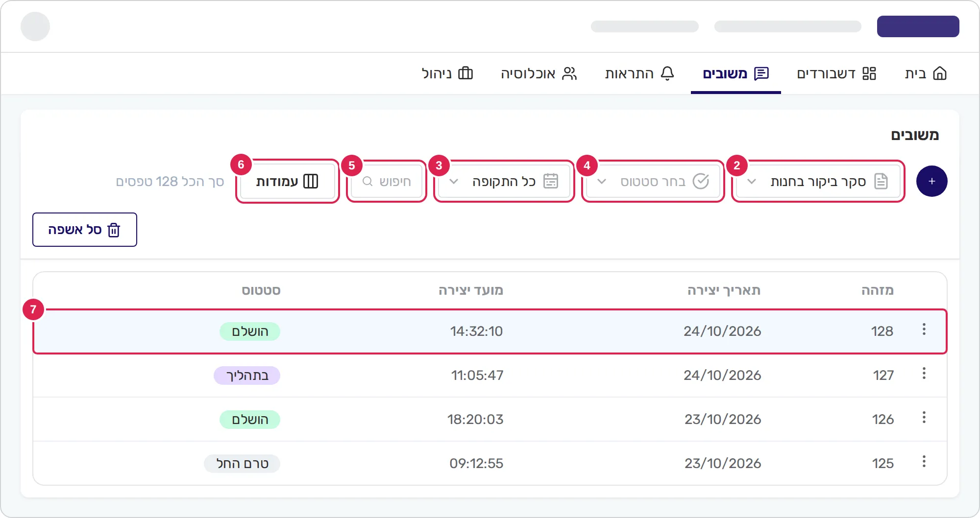Open the three-dot menu for row 128

pyautogui.click(x=924, y=330)
